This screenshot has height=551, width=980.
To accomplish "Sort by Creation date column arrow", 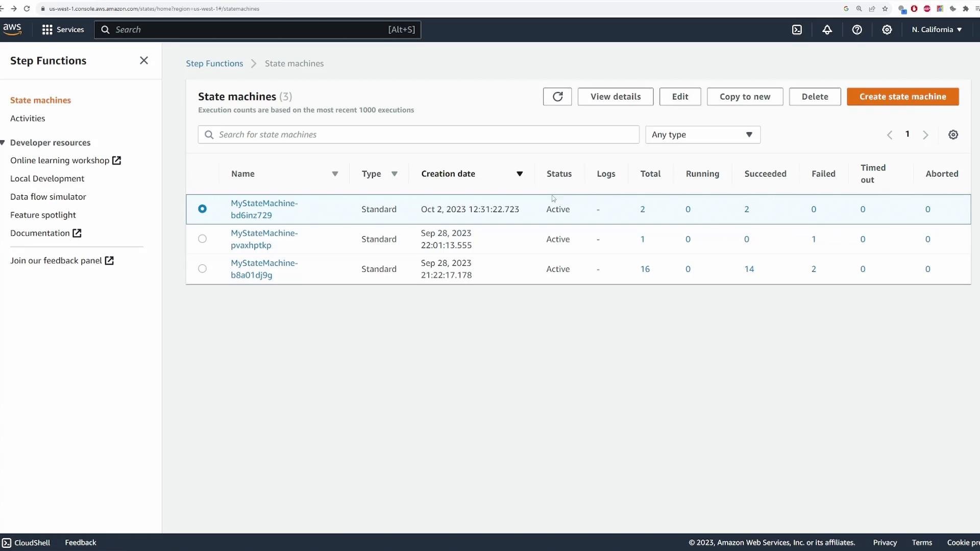I will 520,174.
